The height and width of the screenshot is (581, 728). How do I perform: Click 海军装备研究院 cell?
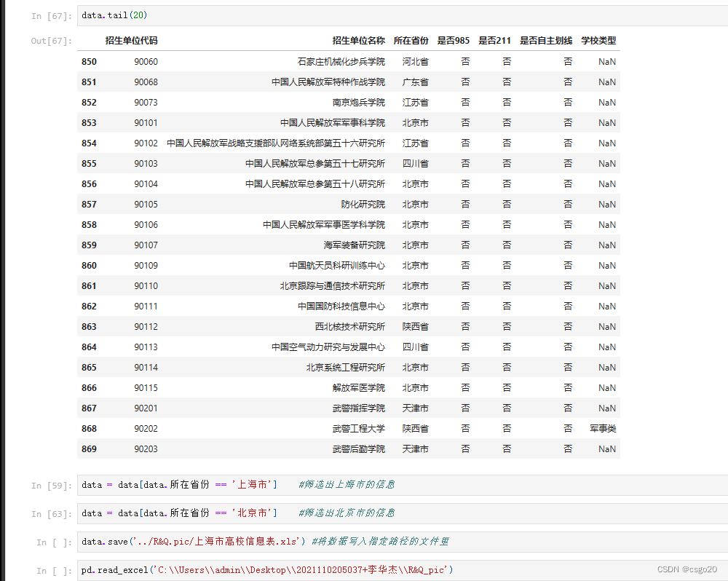click(355, 245)
